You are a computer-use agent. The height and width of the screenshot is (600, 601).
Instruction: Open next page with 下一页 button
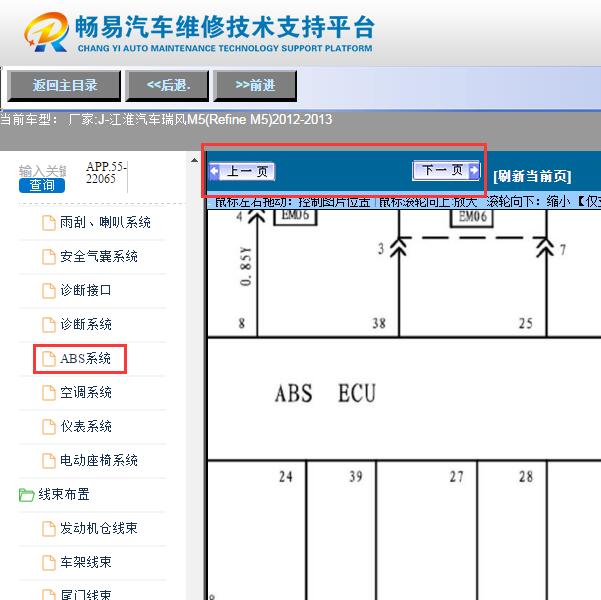pyautogui.click(x=446, y=170)
